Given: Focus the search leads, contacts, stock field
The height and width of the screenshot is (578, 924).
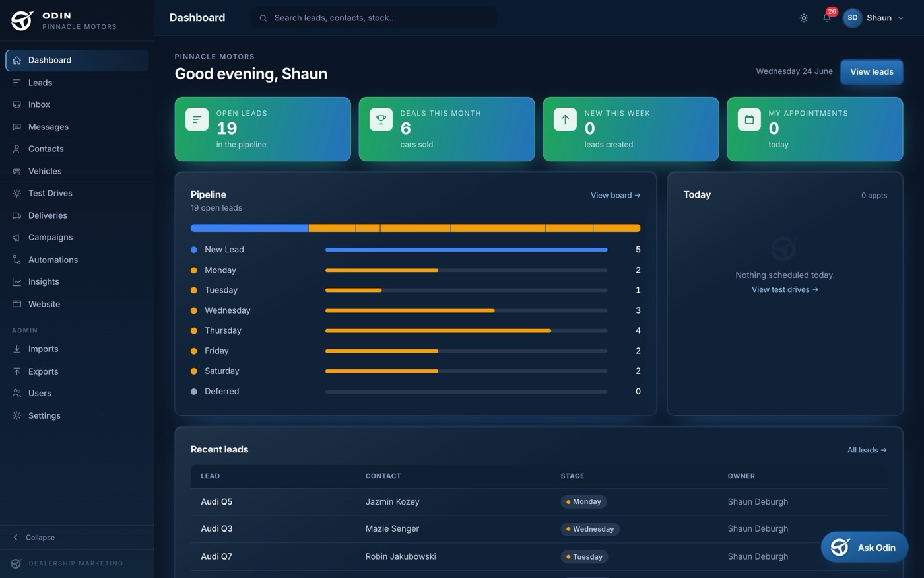Looking at the screenshot, I should point(374,18).
